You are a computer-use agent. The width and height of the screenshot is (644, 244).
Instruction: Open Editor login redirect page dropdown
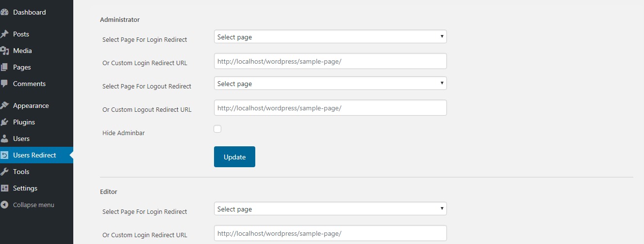pos(330,209)
